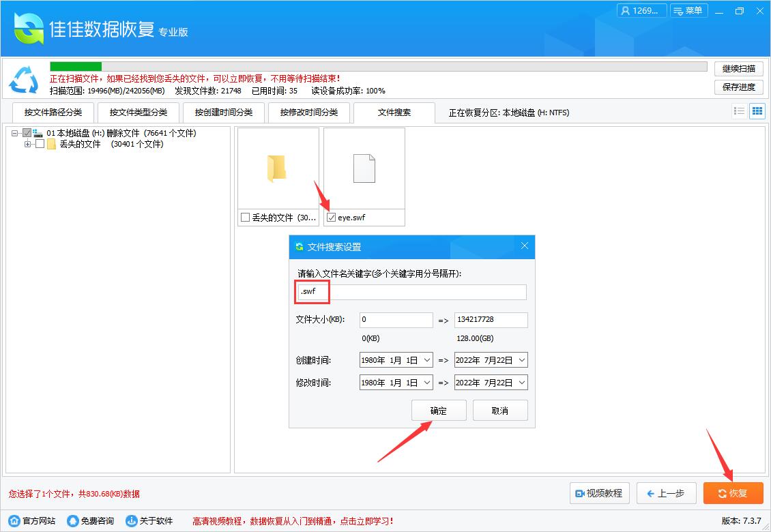Screen dimensions: 771x532
Task: Switch to grid view icon
Action: click(757, 110)
